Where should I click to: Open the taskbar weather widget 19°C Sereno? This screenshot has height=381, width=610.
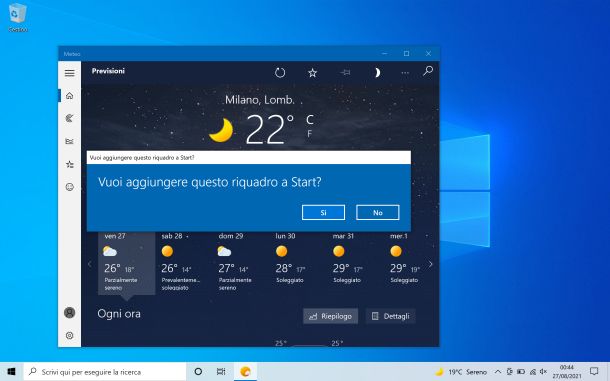click(x=461, y=372)
